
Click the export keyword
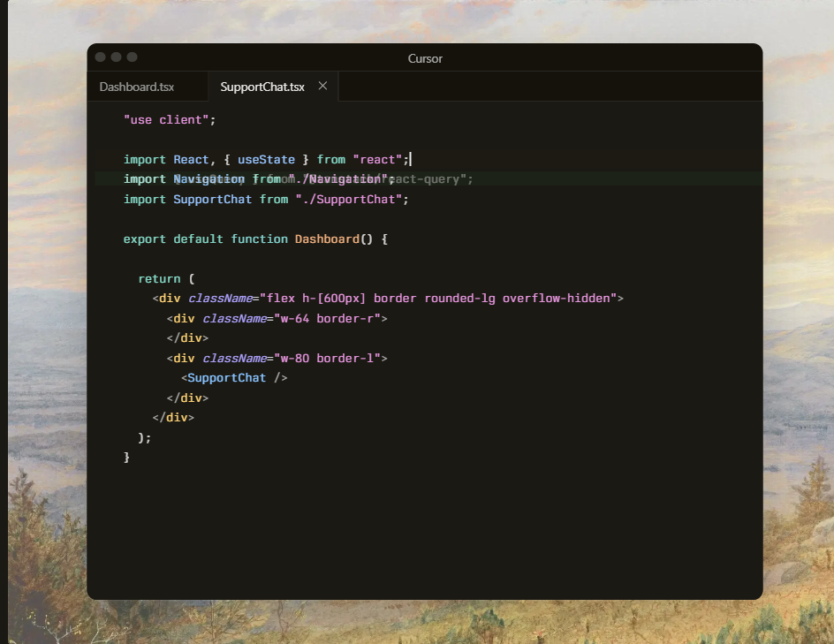point(144,239)
